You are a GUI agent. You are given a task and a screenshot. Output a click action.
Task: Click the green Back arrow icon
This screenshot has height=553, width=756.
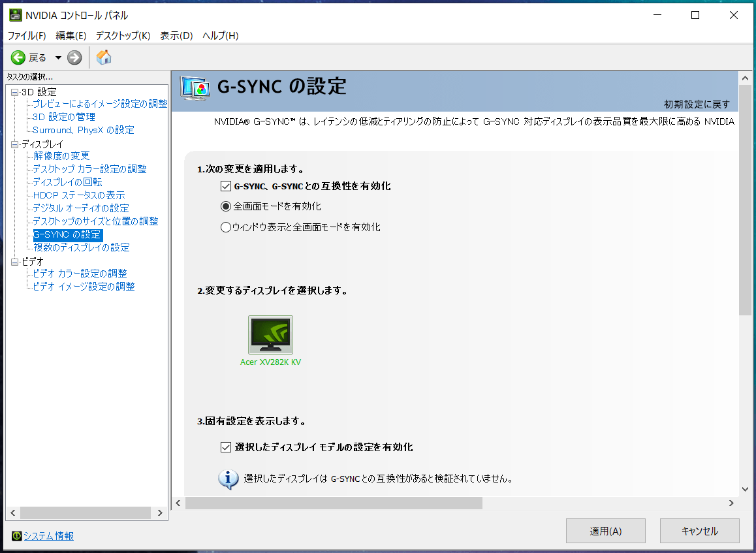coord(18,58)
